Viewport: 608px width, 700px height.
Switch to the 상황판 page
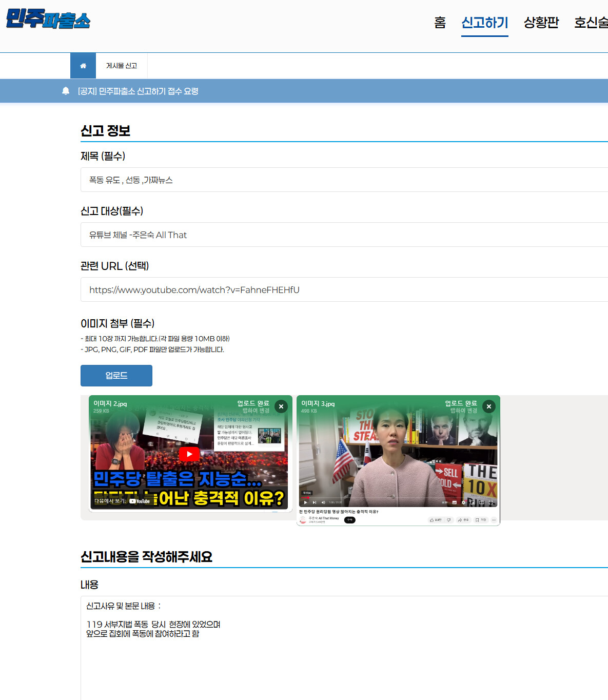coord(541,23)
